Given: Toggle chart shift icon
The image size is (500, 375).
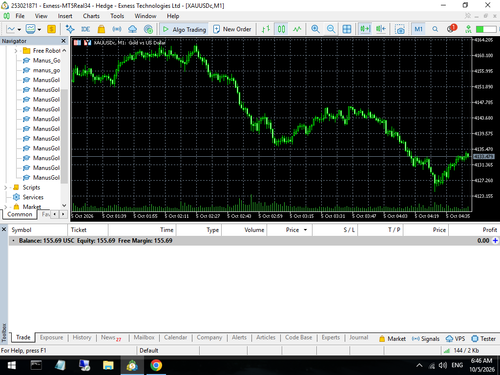Looking at the screenshot, I should [x=381, y=29].
